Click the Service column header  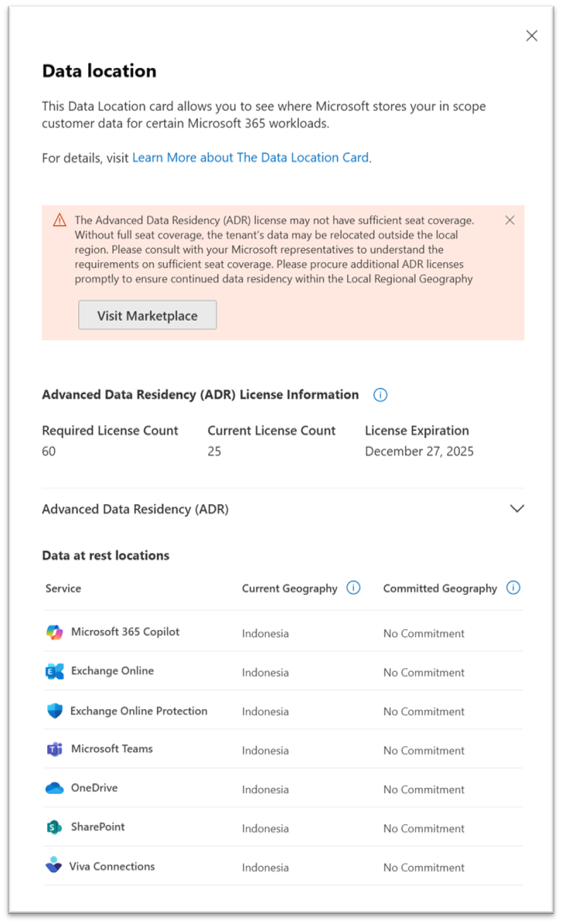(63, 588)
